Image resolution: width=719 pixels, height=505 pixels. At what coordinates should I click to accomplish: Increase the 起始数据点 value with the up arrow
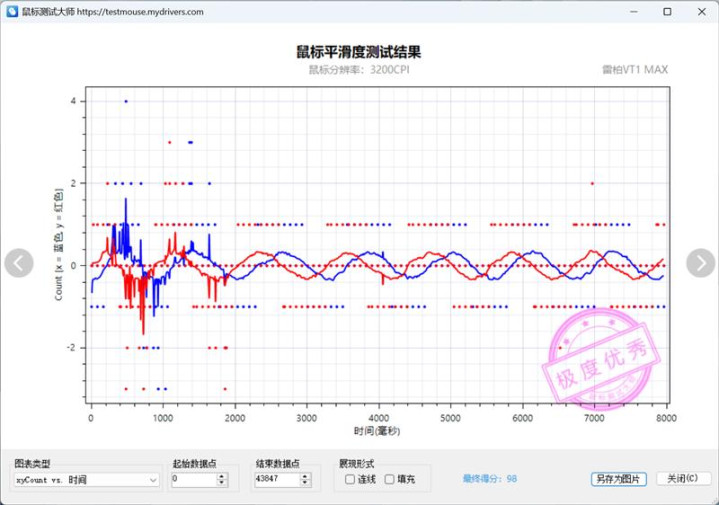[x=221, y=476]
